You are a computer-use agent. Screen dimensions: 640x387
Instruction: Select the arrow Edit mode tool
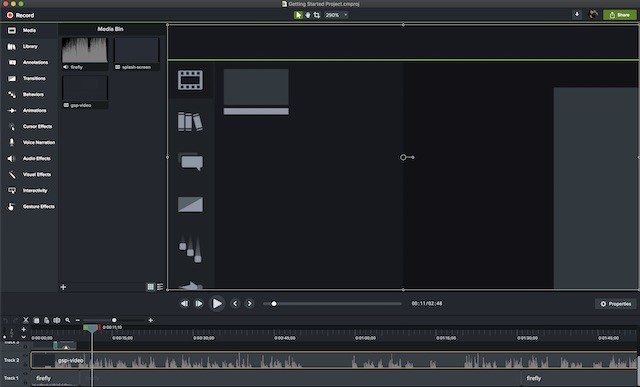coord(298,15)
